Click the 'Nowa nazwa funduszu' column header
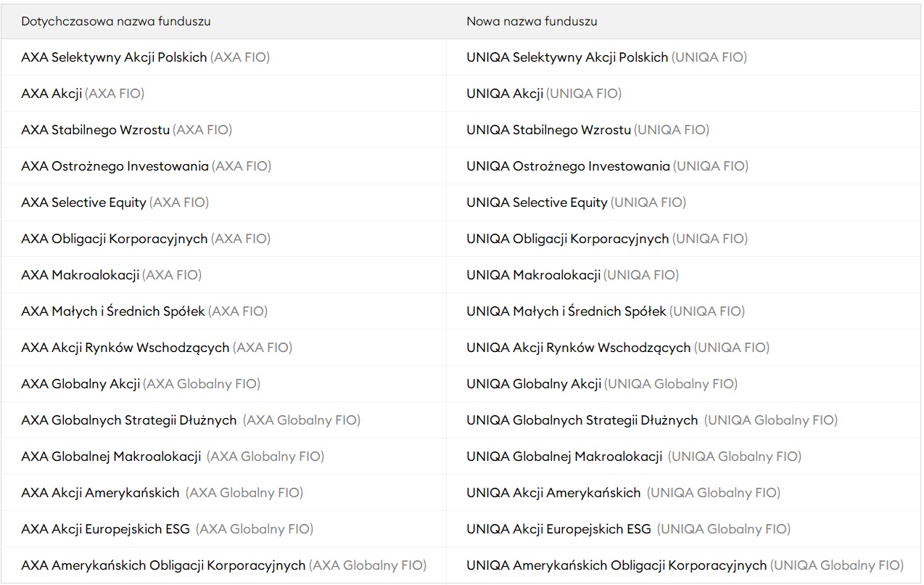924x585 pixels. (532, 22)
